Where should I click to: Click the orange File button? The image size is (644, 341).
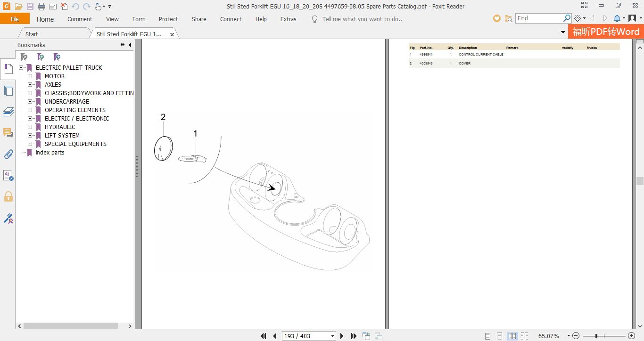pyautogui.click(x=15, y=19)
